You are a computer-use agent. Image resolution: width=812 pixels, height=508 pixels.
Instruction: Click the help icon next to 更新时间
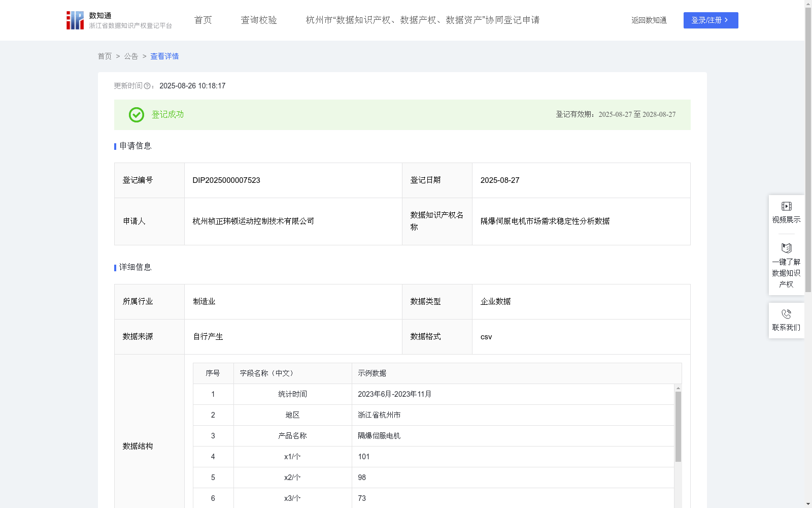(147, 86)
